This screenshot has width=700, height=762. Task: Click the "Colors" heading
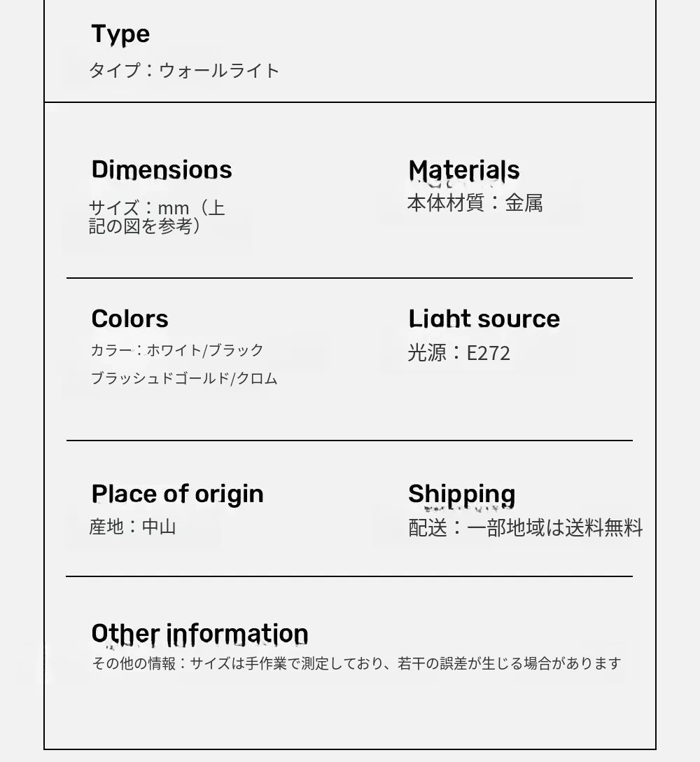click(129, 319)
